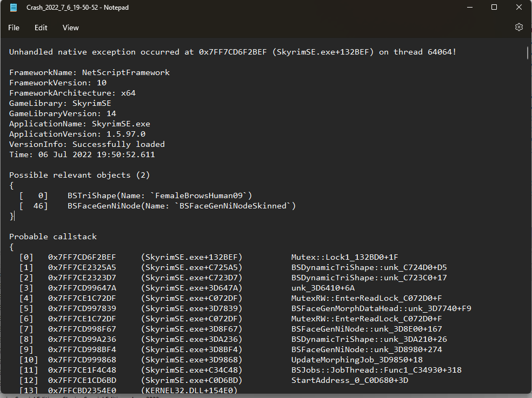The width and height of the screenshot is (532, 398).
Task: Click callstack text BSFaceGenNiNode::unk_3D8980+274
Action: (x=367, y=349)
